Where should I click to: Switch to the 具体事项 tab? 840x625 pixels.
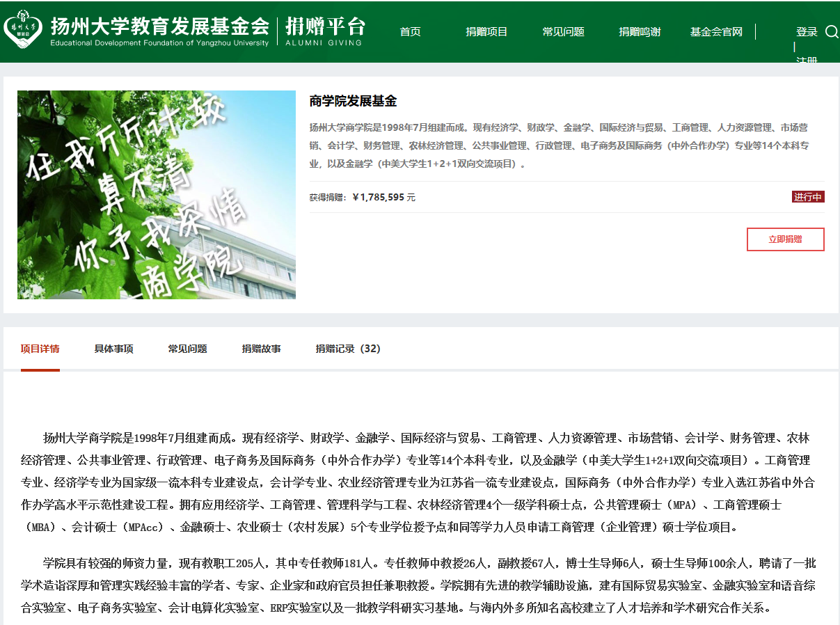point(113,349)
